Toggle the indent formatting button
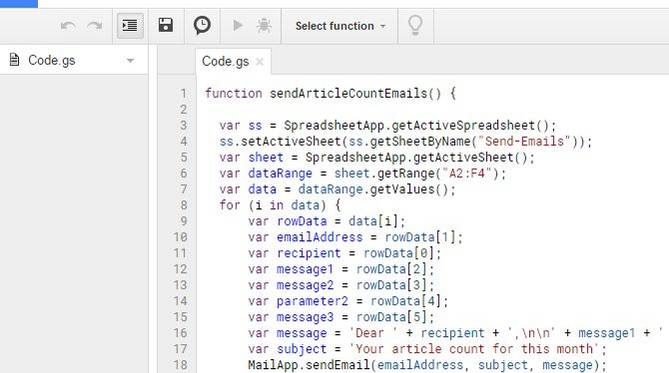The image size is (669, 373). [130, 26]
